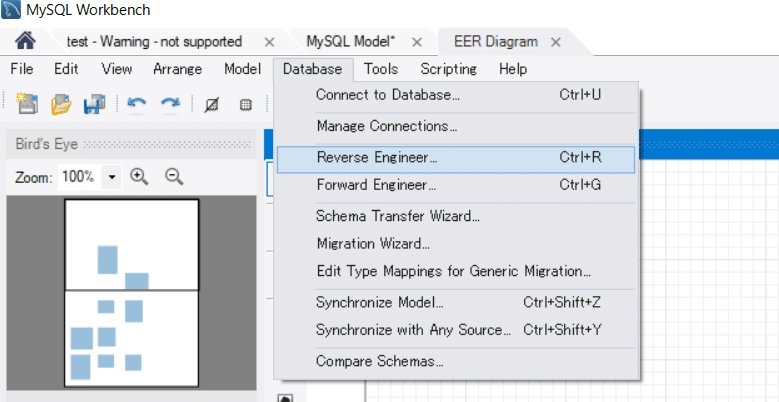Image resolution: width=779 pixels, height=402 pixels.
Task: Select Forward Engineer menu entry
Action: tap(376, 185)
